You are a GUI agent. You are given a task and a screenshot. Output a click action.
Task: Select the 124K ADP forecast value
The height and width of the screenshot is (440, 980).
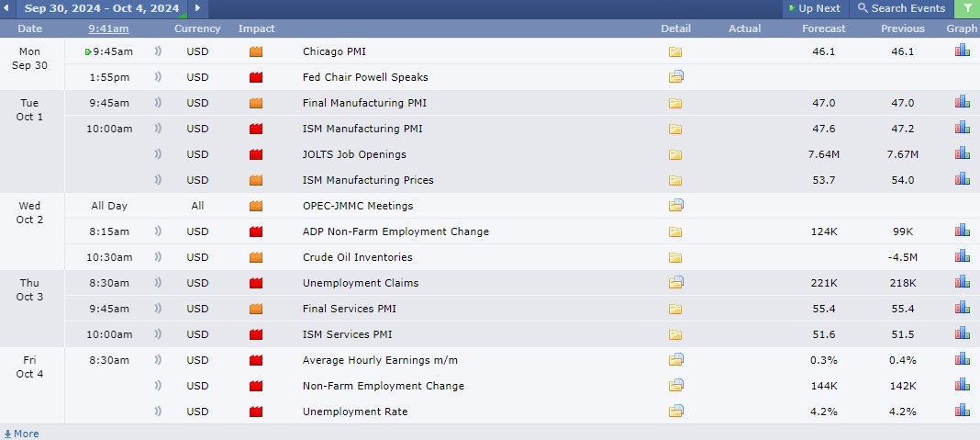(824, 231)
